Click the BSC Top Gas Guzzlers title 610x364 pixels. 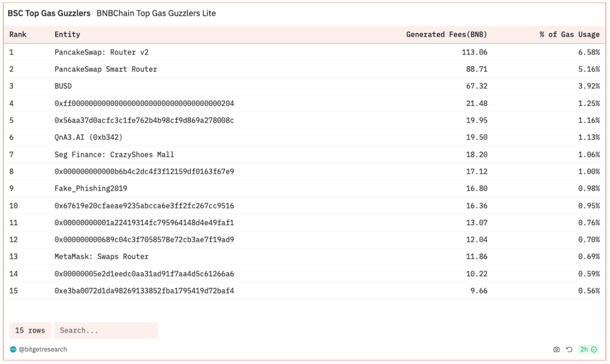click(49, 13)
